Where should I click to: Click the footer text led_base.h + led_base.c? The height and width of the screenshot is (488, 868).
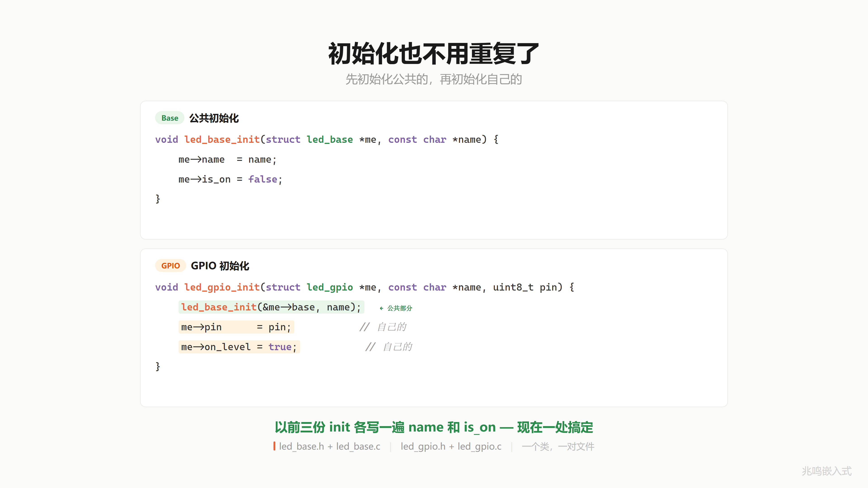tap(330, 446)
